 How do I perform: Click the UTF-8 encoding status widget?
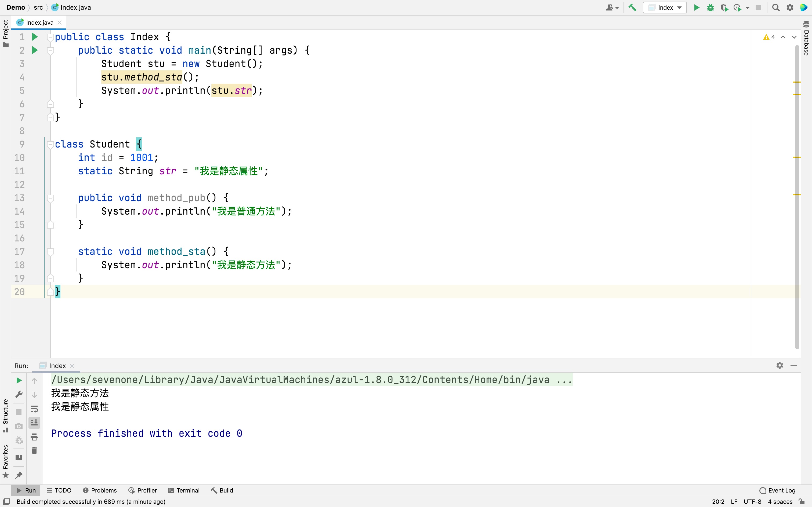[752, 502]
